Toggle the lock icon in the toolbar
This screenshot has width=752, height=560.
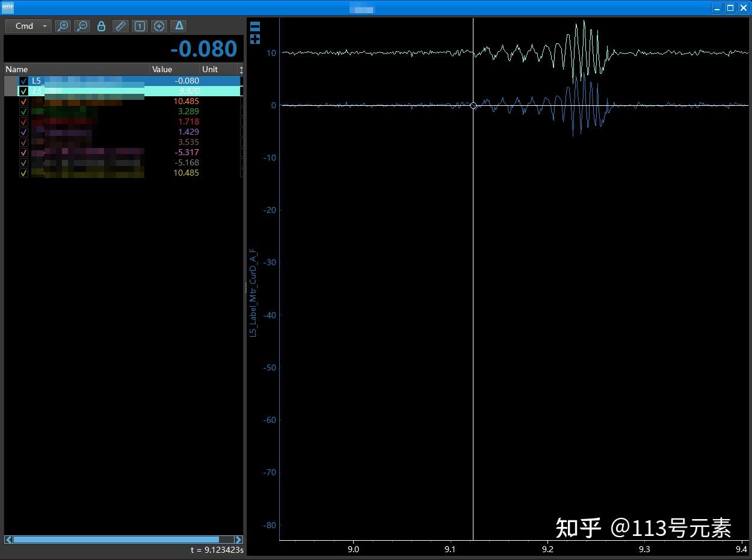[x=100, y=26]
